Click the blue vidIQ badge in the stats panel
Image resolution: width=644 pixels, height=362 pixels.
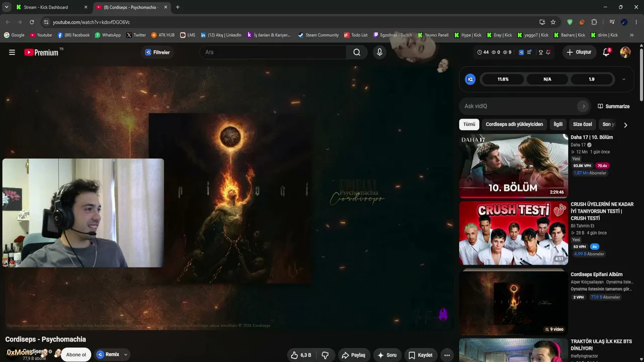point(470,79)
